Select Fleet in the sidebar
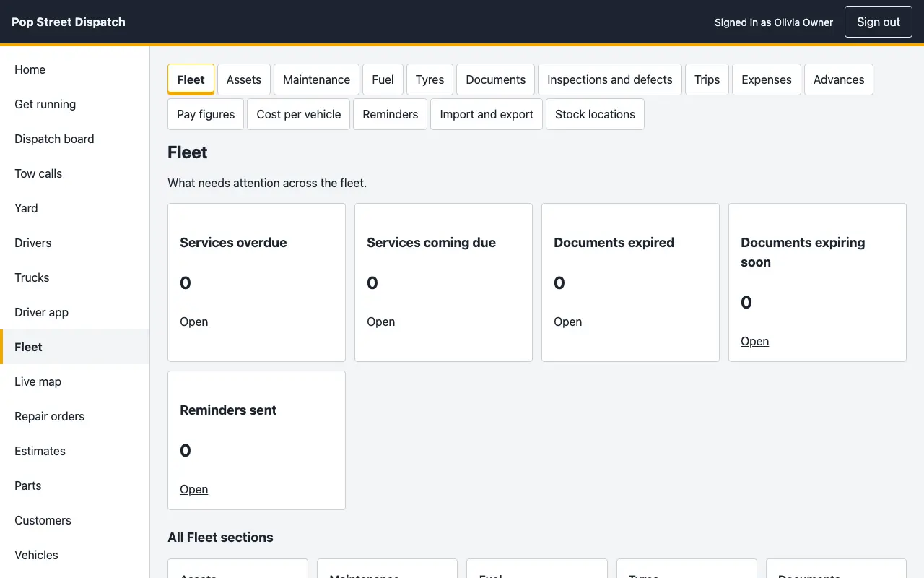This screenshot has height=578, width=924. 75,347
